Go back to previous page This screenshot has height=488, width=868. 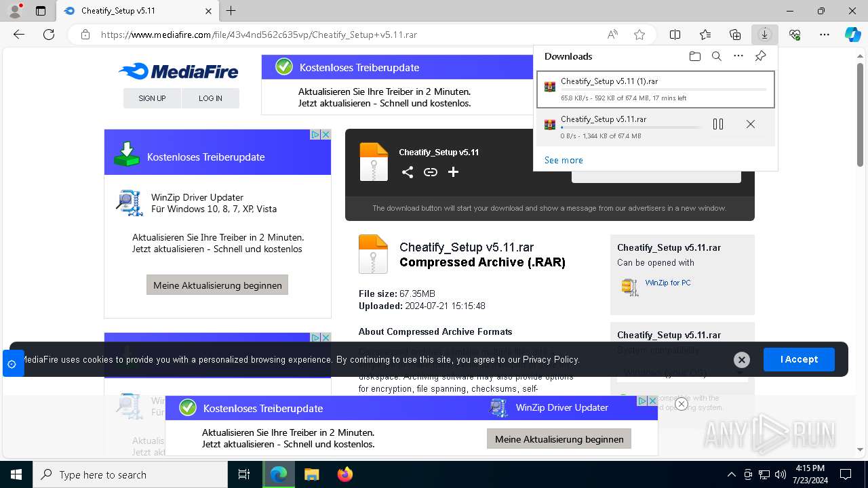point(19,35)
